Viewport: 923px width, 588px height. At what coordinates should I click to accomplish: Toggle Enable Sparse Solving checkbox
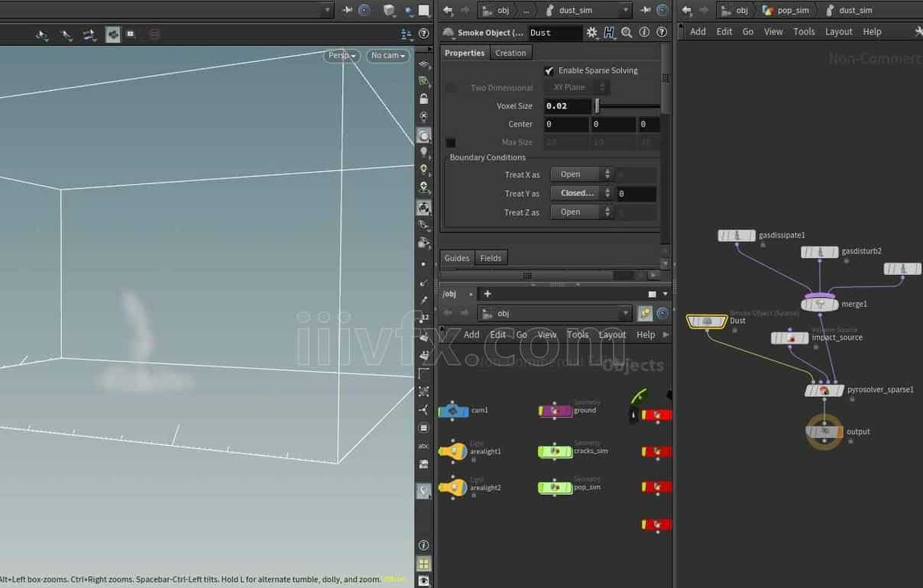549,70
